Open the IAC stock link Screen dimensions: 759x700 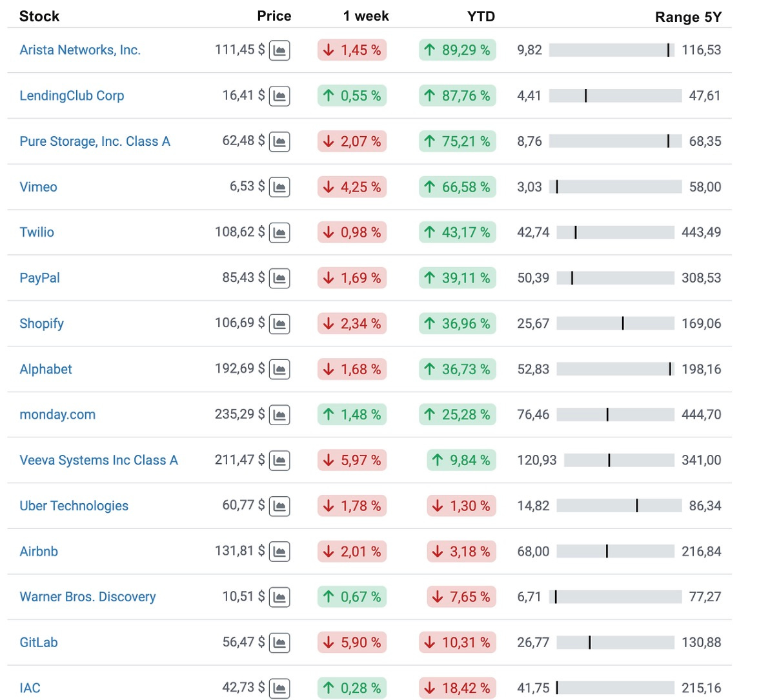30,688
